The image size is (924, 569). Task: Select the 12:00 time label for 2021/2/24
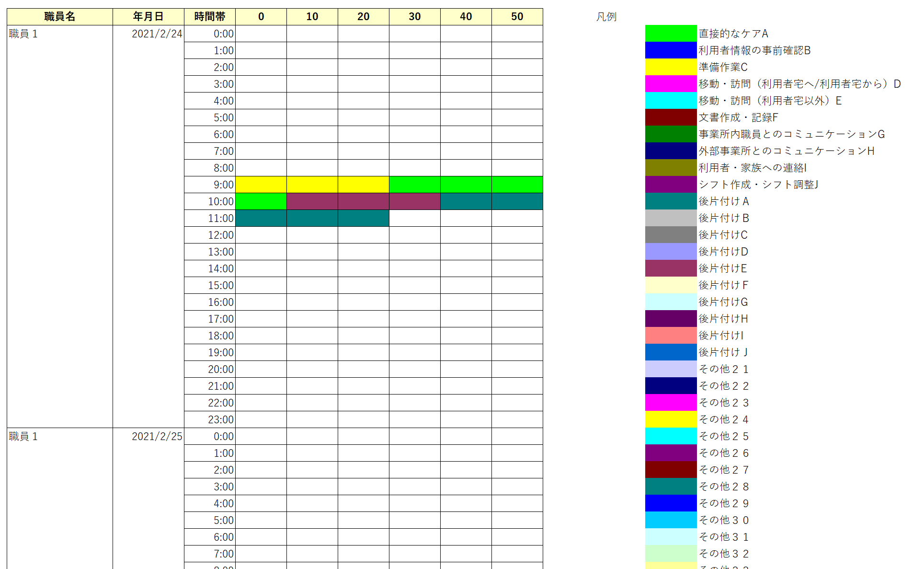(210, 235)
